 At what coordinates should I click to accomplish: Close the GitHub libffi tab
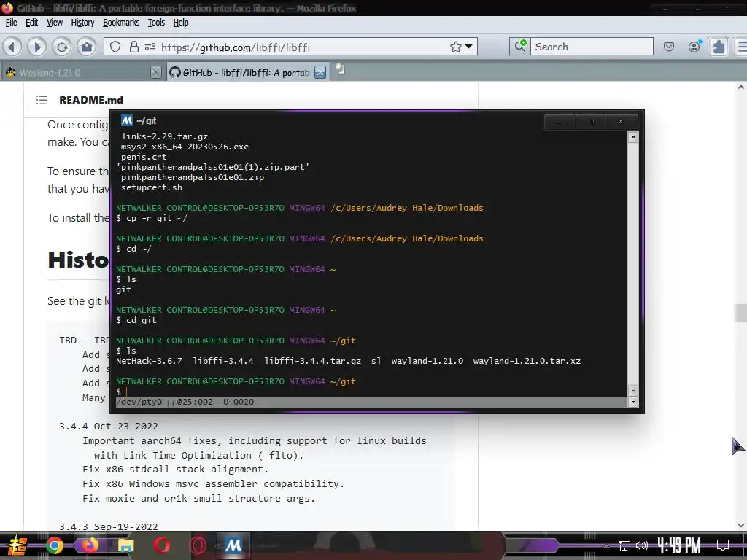pos(320,72)
